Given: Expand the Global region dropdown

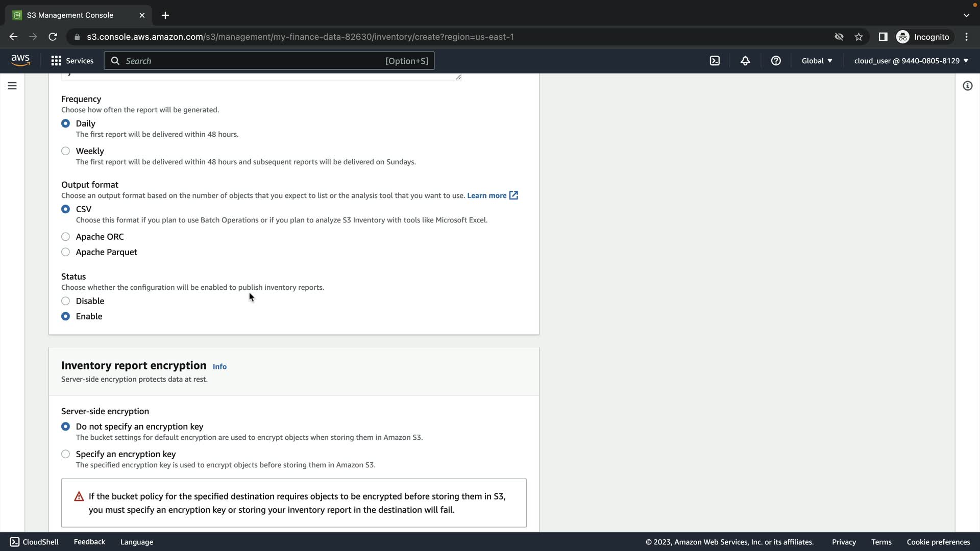Looking at the screenshot, I should tap(817, 61).
